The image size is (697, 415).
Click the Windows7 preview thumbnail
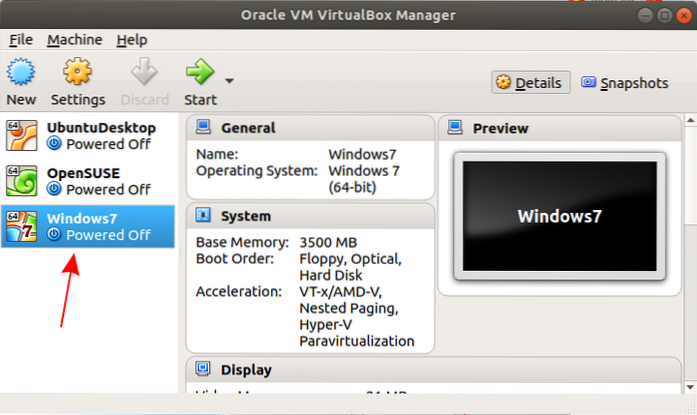pos(558,215)
